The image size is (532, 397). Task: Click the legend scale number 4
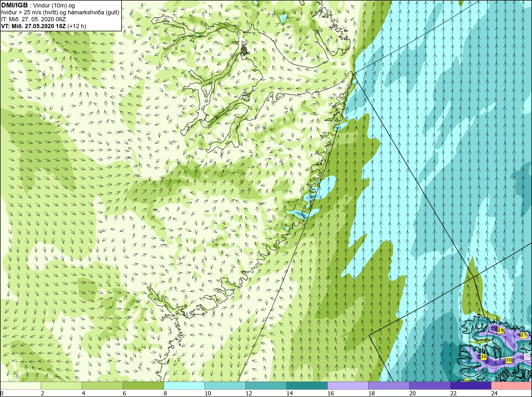coord(84,393)
